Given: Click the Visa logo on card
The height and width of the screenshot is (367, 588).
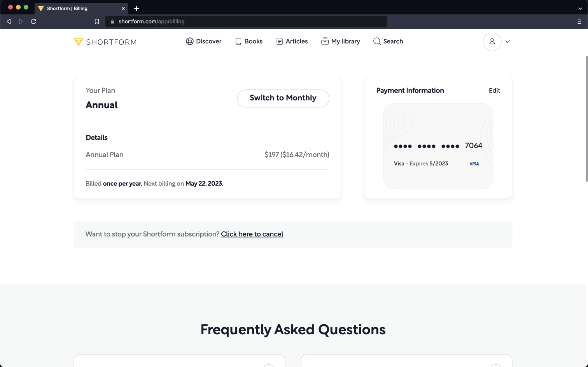Looking at the screenshot, I should point(474,164).
